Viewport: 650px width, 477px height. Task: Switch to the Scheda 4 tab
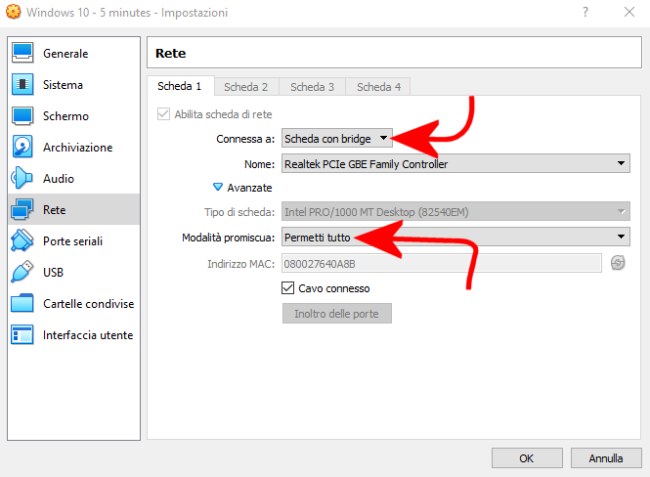pyautogui.click(x=378, y=87)
